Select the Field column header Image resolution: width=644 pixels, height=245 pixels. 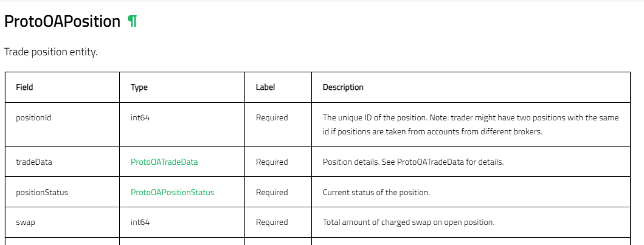pyautogui.click(x=24, y=87)
